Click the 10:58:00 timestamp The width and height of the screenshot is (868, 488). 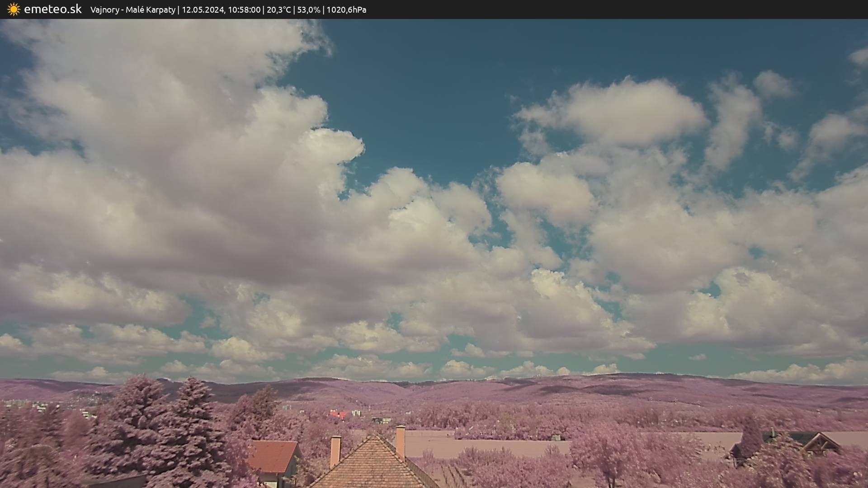(244, 9)
